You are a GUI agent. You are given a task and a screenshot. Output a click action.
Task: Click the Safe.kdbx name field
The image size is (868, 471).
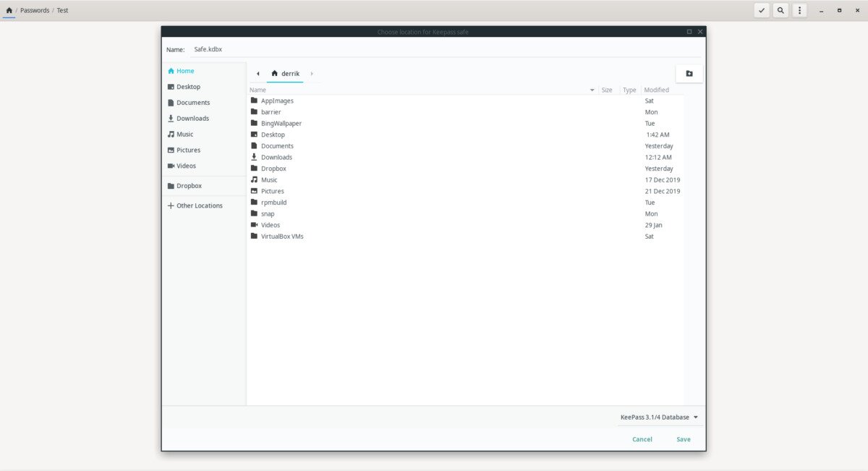click(x=446, y=49)
